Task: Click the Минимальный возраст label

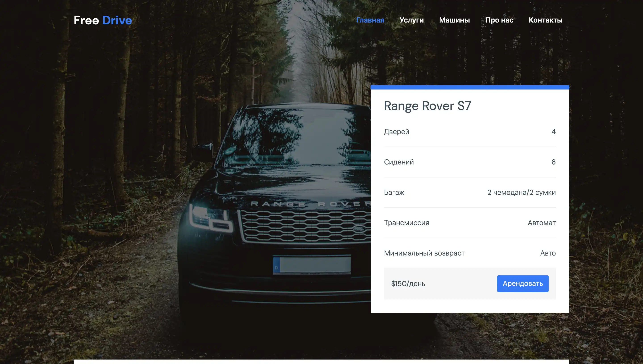Action: [424, 253]
